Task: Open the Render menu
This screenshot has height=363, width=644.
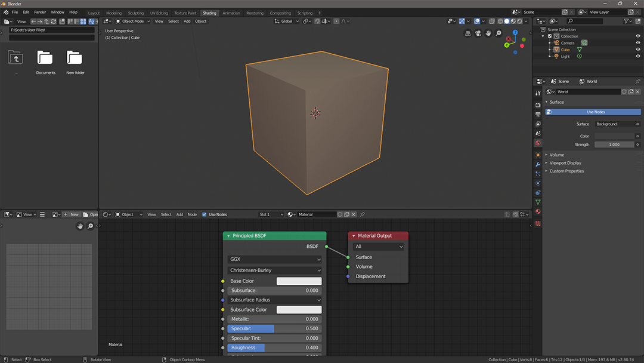Action: [40, 12]
